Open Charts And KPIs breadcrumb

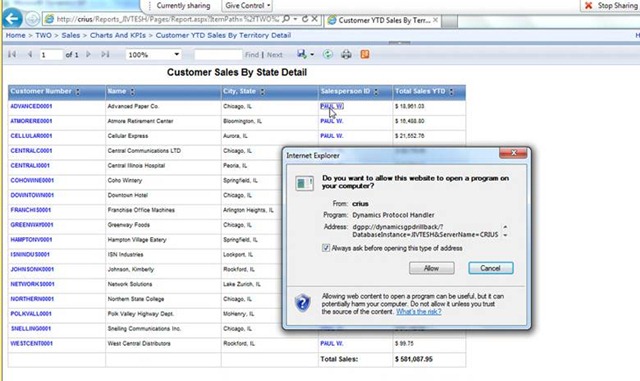[x=118, y=35]
